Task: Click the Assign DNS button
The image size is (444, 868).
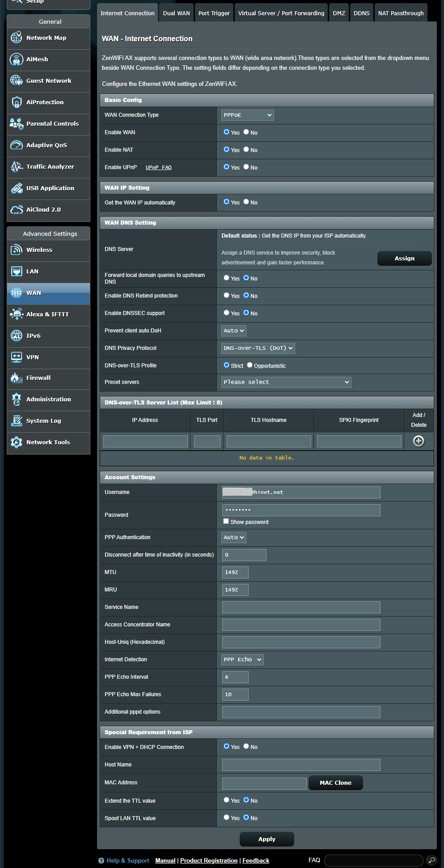Action: tap(404, 259)
